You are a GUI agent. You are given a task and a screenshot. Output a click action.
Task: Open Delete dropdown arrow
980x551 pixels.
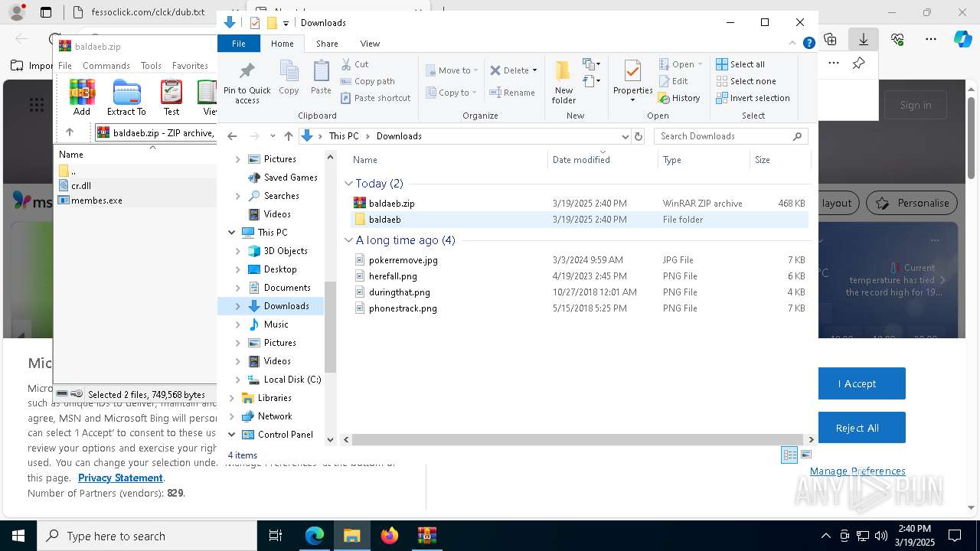click(x=534, y=70)
